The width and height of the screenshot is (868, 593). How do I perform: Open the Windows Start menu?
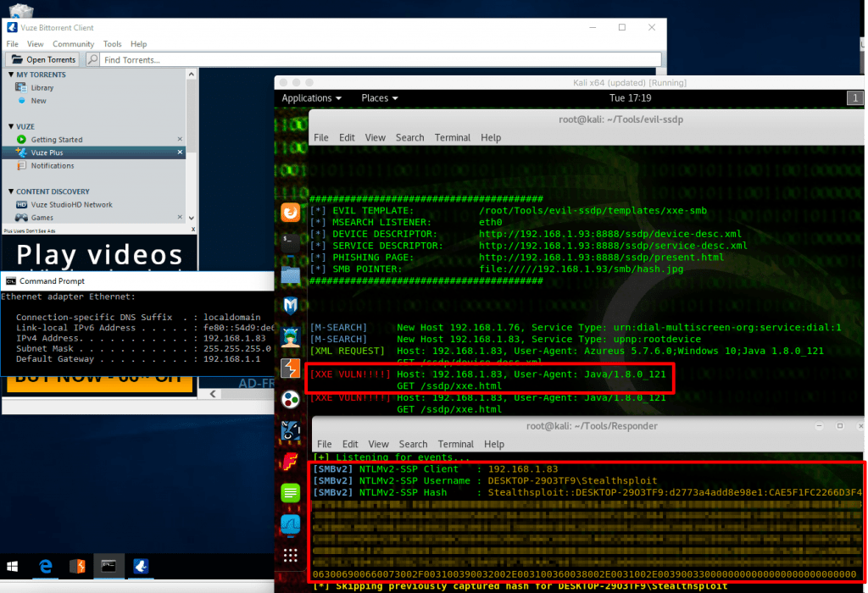pyautogui.click(x=12, y=567)
